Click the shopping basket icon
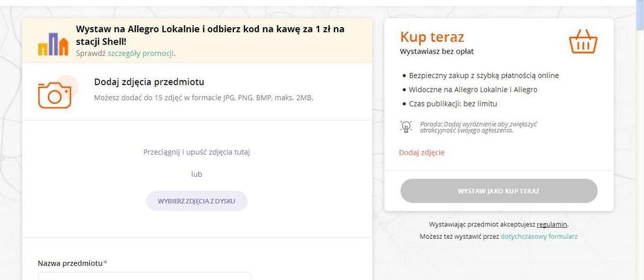The image size is (644, 280). (x=583, y=42)
